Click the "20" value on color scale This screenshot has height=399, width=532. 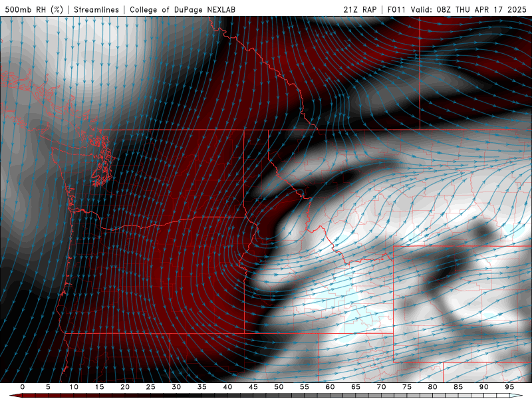pyautogui.click(x=125, y=387)
